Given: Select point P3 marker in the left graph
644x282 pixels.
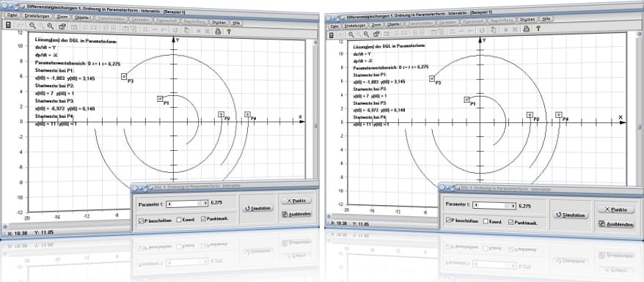Looking at the screenshot, I should pyautogui.click(x=124, y=76).
